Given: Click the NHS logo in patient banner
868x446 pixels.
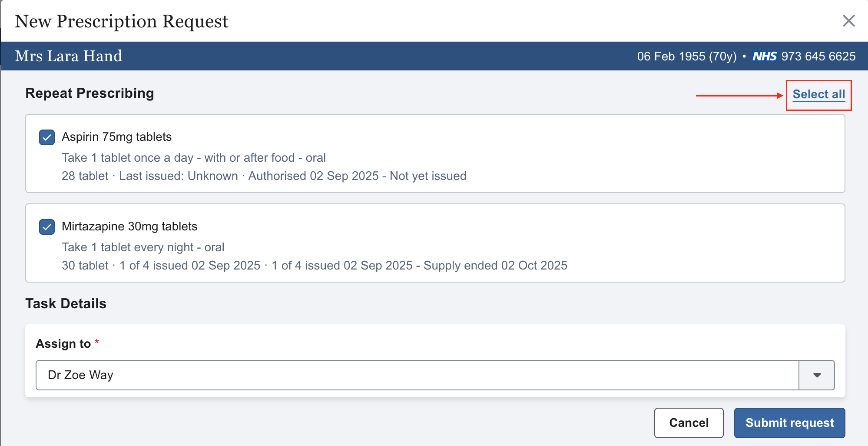Looking at the screenshot, I should click(x=765, y=57).
